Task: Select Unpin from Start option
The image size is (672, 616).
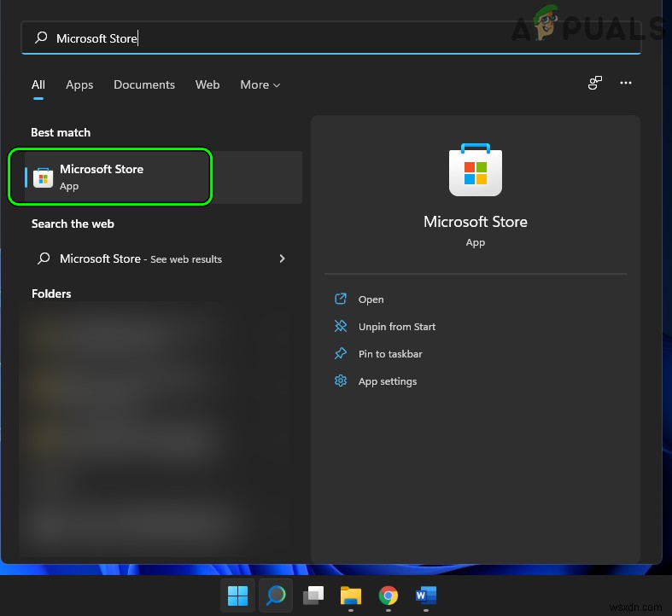Action: click(396, 327)
